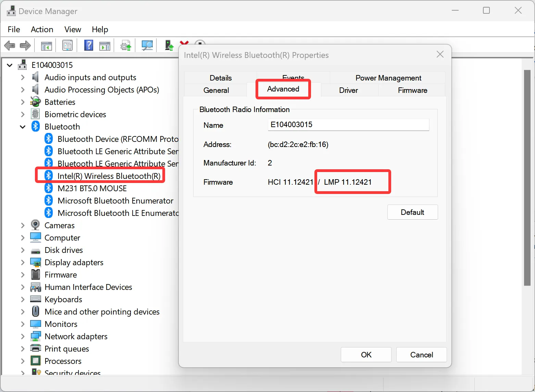Click the Default button

point(412,212)
